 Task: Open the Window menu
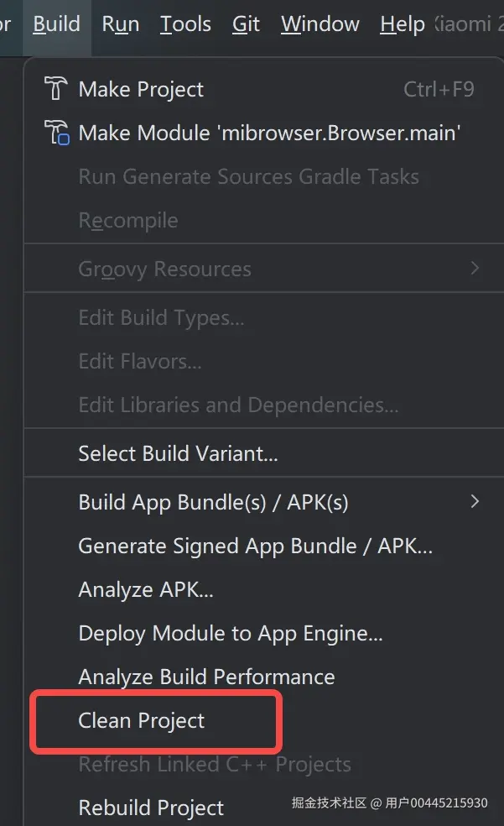pyautogui.click(x=320, y=24)
